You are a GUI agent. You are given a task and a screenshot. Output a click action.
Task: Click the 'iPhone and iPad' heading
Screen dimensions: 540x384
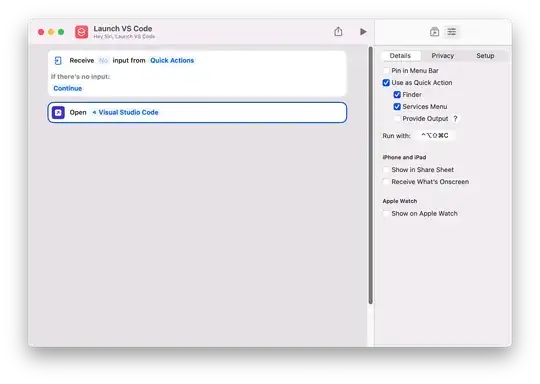click(x=404, y=157)
